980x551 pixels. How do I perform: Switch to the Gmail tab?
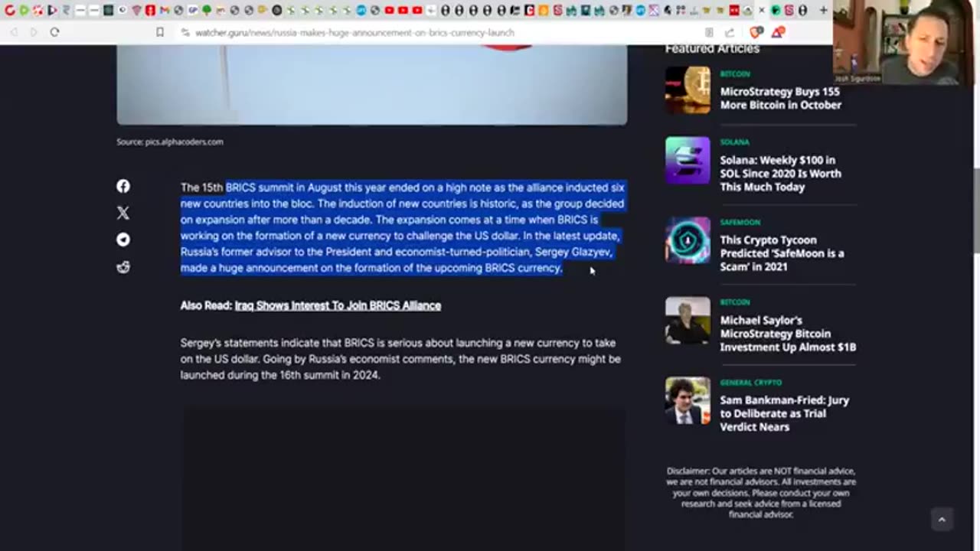pyautogui.click(x=164, y=10)
